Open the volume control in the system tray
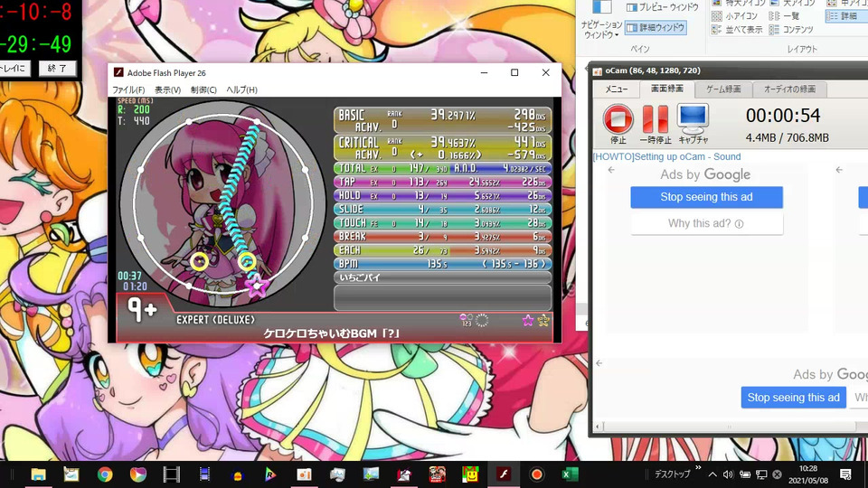The width and height of the screenshot is (868, 488). point(728,474)
